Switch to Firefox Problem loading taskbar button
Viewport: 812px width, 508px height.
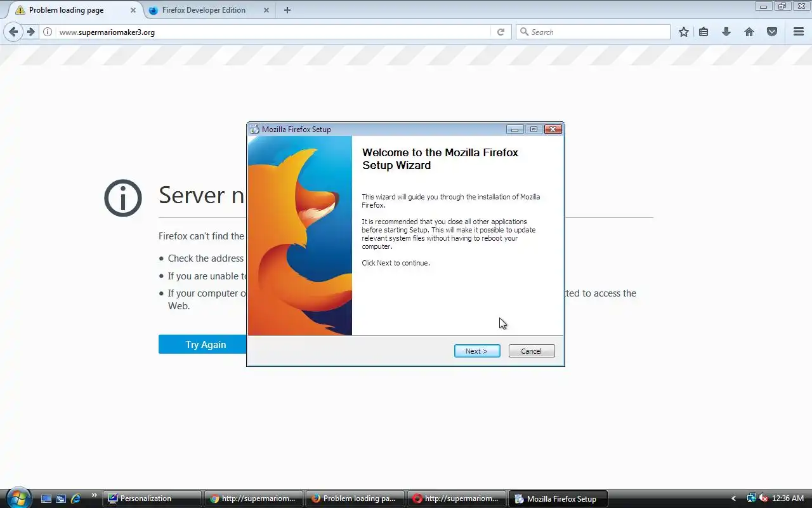355,498
